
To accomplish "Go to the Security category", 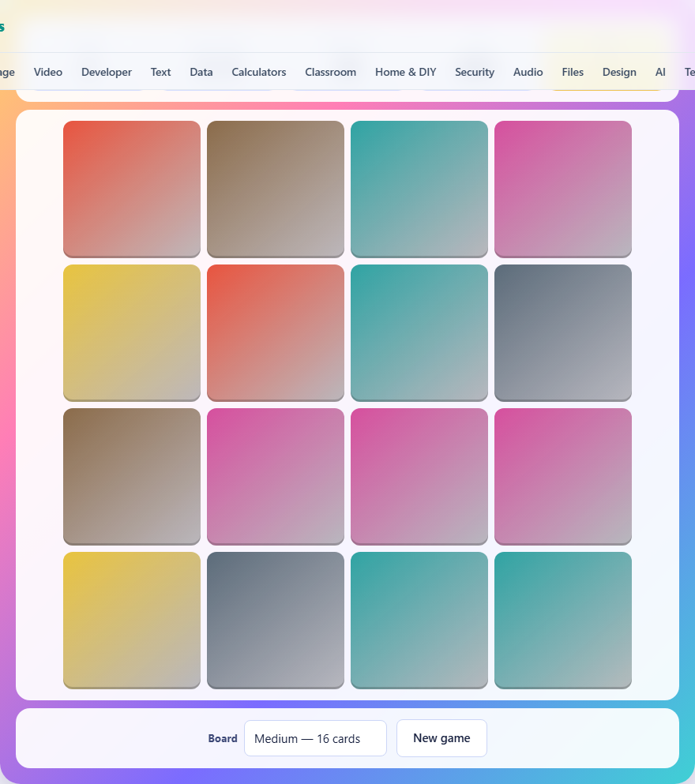I will point(475,72).
